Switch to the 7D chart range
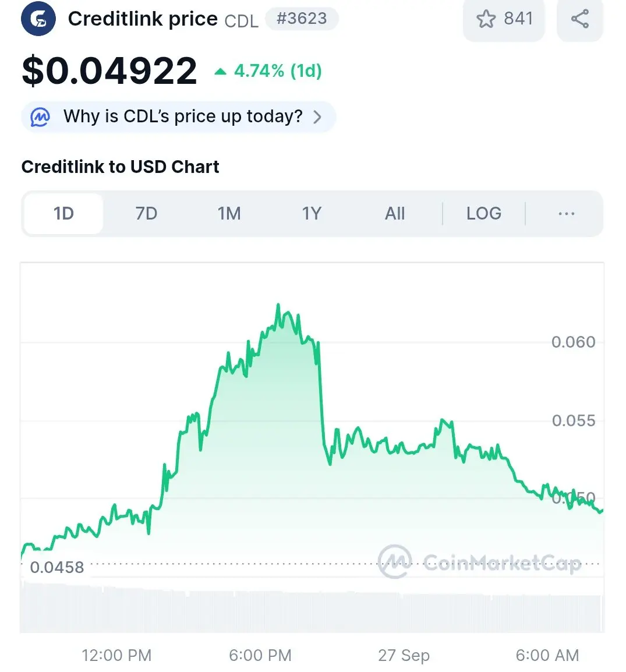The width and height of the screenshot is (626, 672). click(x=147, y=214)
